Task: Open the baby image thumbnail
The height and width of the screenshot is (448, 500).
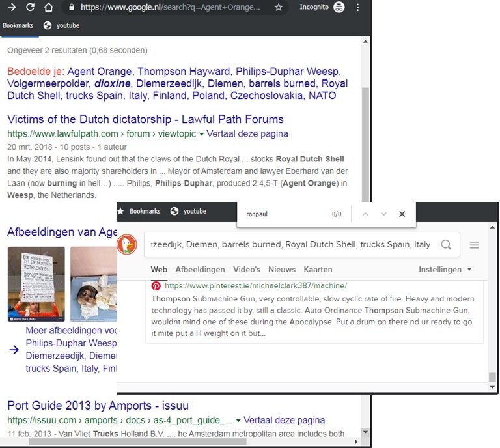Action: tap(94, 284)
